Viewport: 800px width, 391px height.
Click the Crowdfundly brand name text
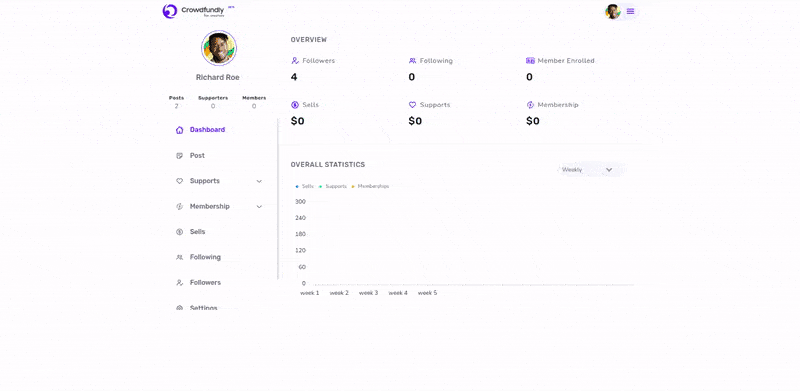pyautogui.click(x=203, y=10)
